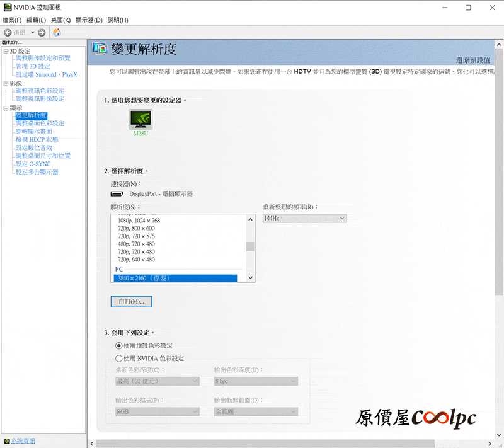Viewport: 504px width, 448px height.
Task: Click horizontal scrollbar right arrow
Action: coord(490,444)
